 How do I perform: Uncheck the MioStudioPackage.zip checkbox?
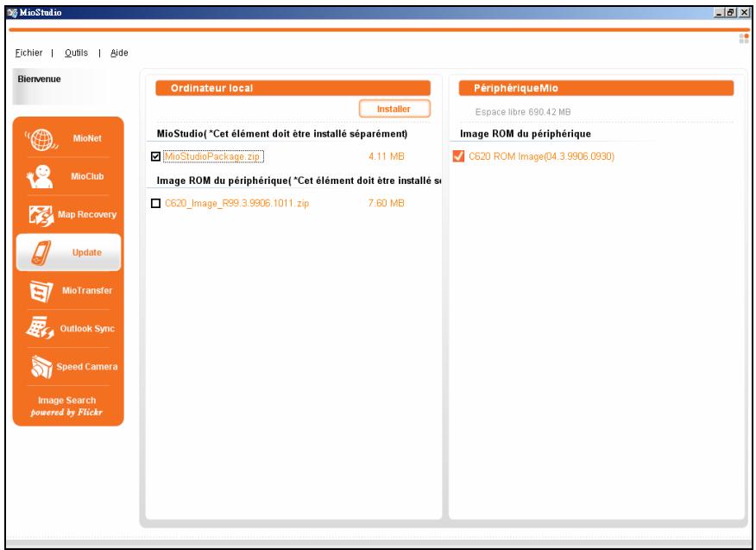coord(155,156)
